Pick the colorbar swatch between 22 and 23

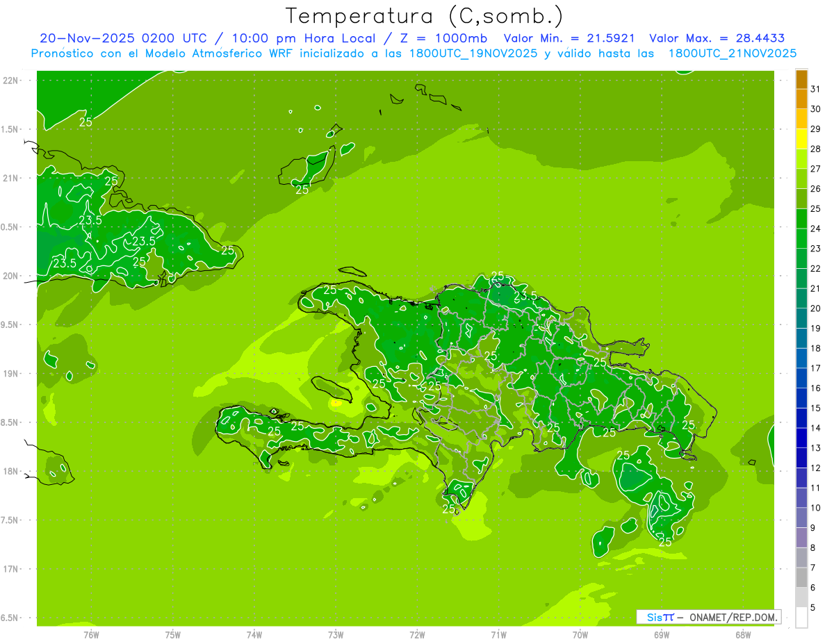click(801, 258)
